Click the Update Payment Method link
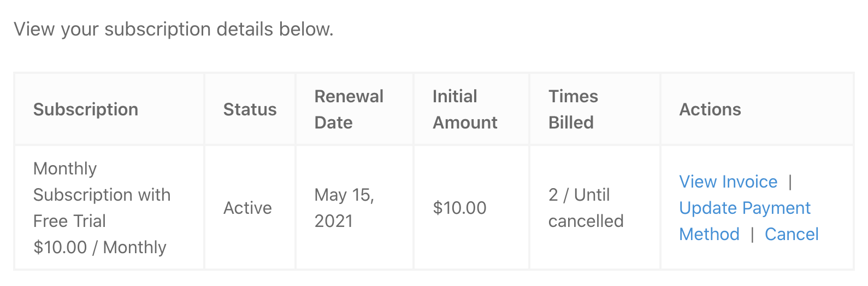The width and height of the screenshot is (868, 286). 745,221
